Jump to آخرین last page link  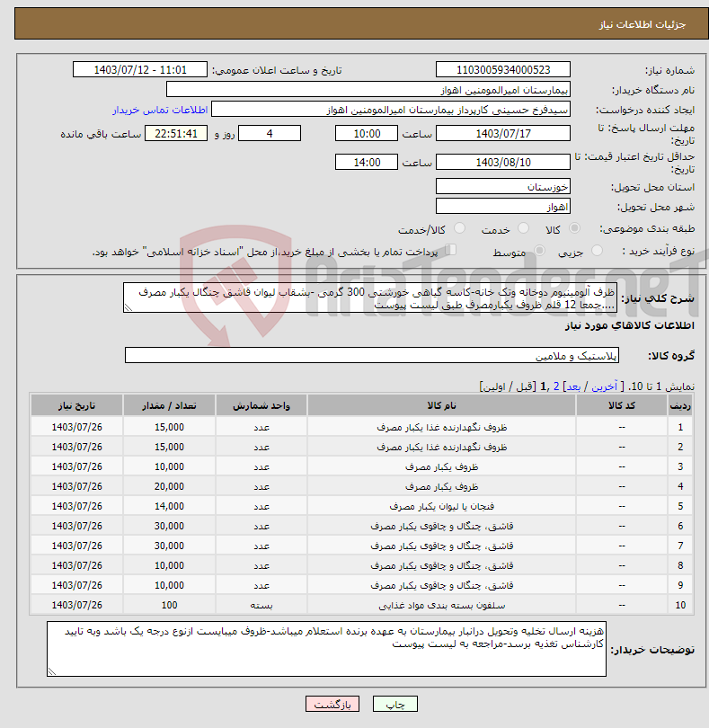click(604, 386)
